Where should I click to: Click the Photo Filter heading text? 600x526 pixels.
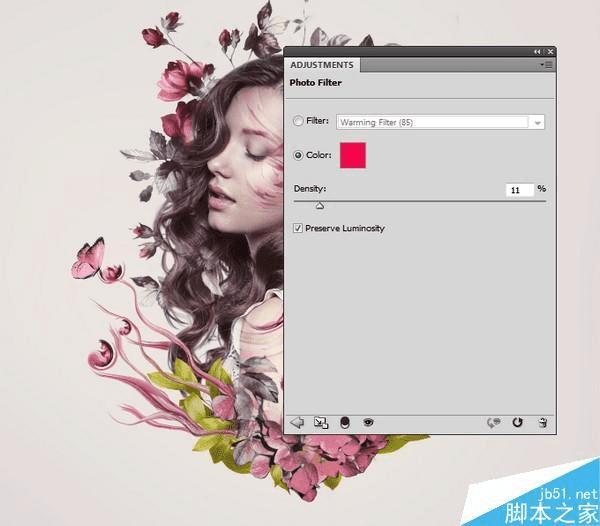pyautogui.click(x=316, y=83)
